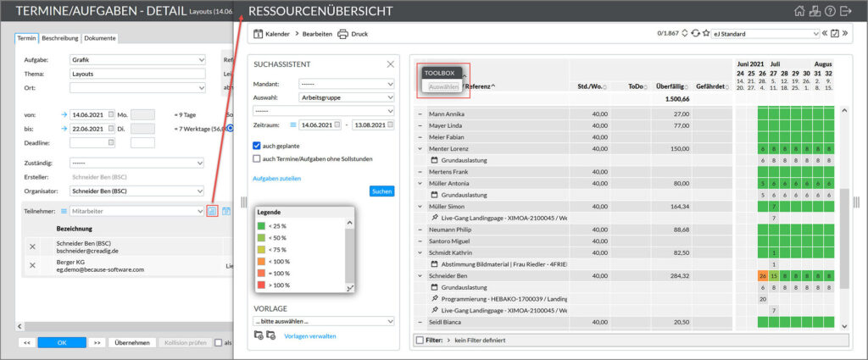Toggle the 'als' checkbox beside Kollision prüfen

218,342
